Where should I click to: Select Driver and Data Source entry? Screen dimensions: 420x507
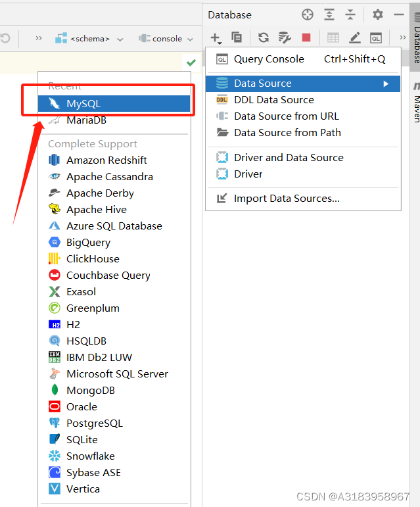303,157
